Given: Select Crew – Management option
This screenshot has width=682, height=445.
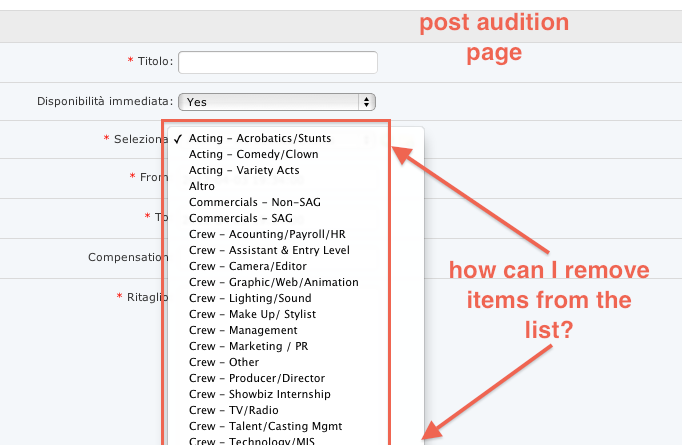Looking at the screenshot, I should [243, 330].
